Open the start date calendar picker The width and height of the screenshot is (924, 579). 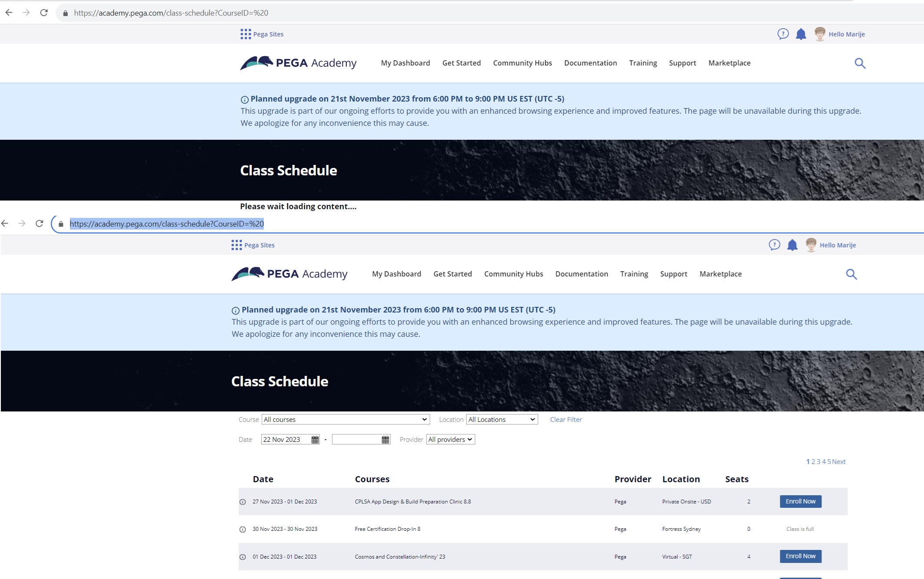point(314,439)
